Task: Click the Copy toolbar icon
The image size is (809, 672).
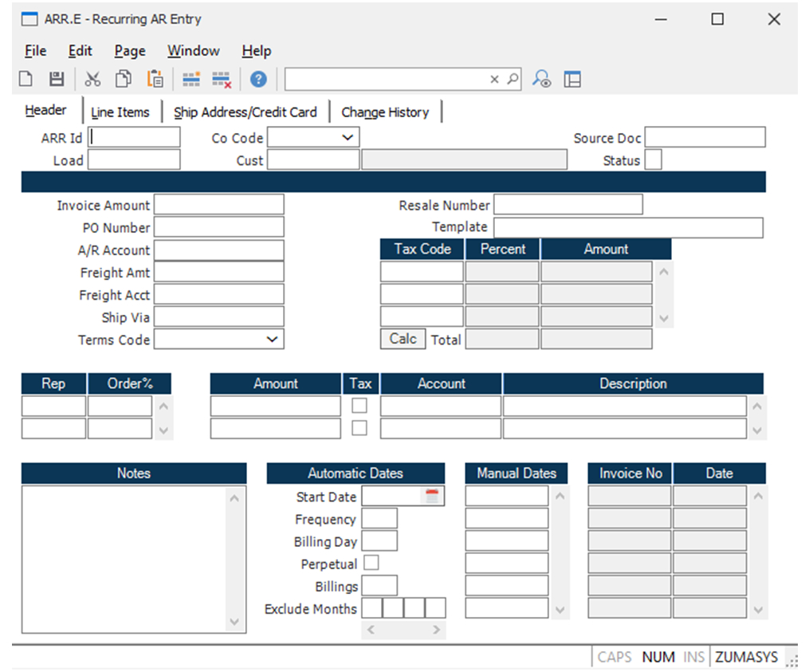Action: 124,79
